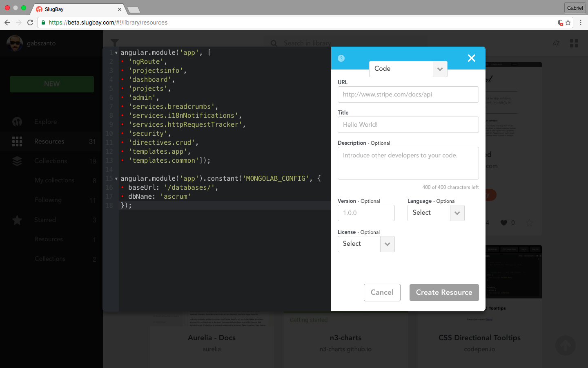This screenshot has width=588, height=368.
Task: Click the green NEW button
Action: click(x=52, y=84)
